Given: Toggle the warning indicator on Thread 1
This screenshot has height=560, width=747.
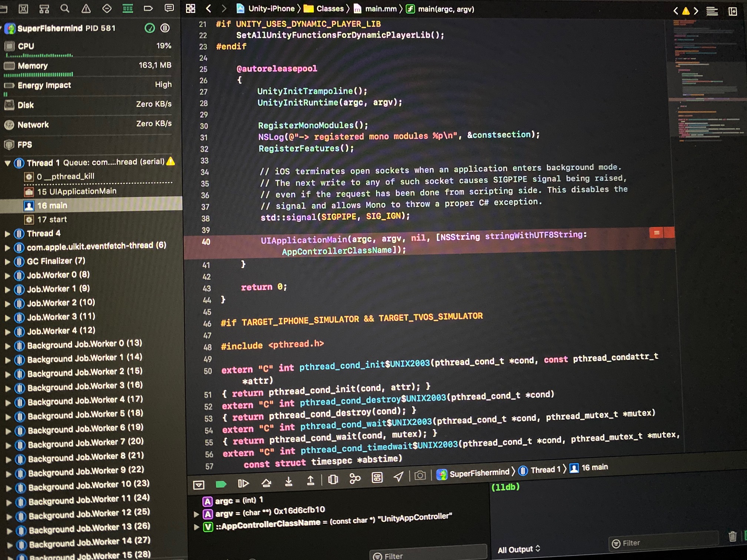Looking at the screenshot, I should click(x=172, y=161).
